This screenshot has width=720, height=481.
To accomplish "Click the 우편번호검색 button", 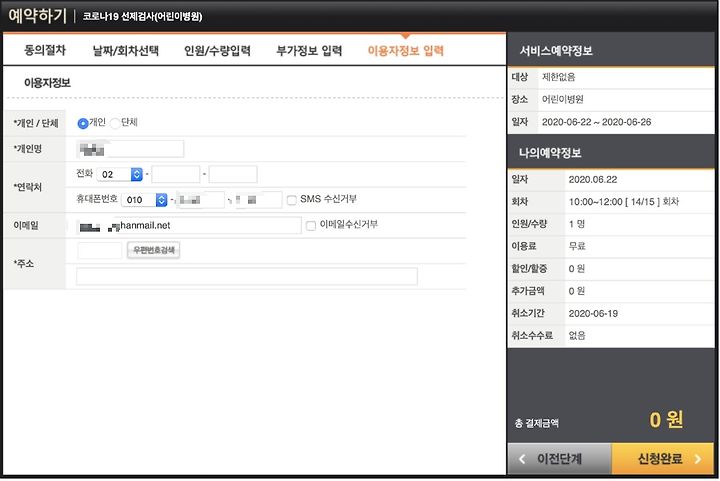I will [153, 250].
